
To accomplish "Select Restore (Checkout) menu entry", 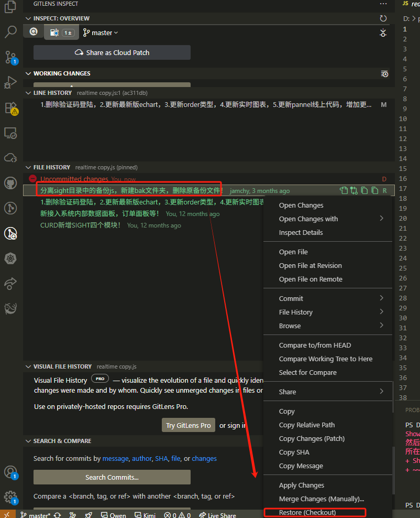I will (328, 512).
